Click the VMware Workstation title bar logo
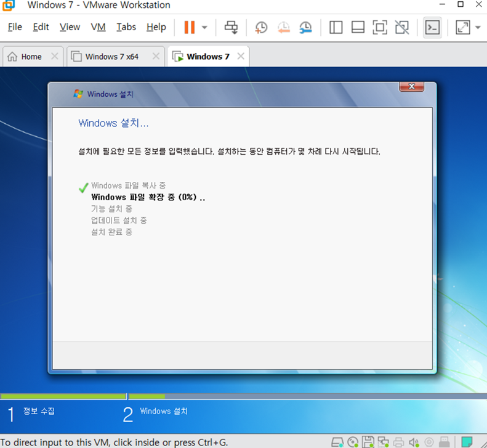The width and height of the screenshot is (487, 448). click(9, 6)
